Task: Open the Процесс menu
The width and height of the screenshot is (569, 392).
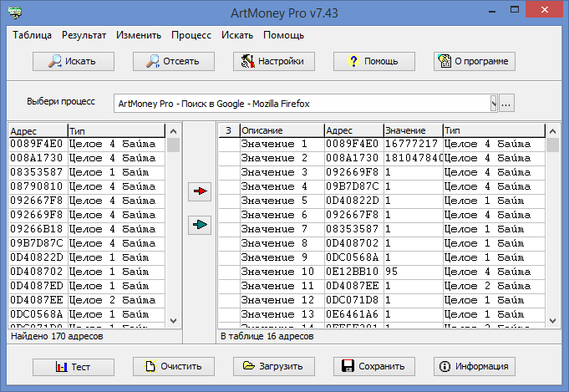Action: click(191, 36)
